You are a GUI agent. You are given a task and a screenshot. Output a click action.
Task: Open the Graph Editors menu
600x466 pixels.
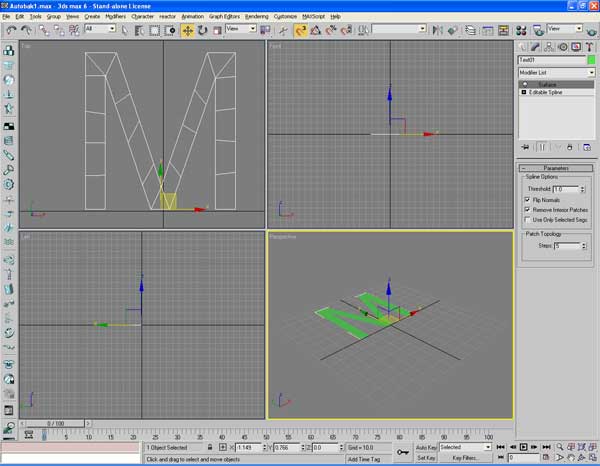(x=224, y=16)
